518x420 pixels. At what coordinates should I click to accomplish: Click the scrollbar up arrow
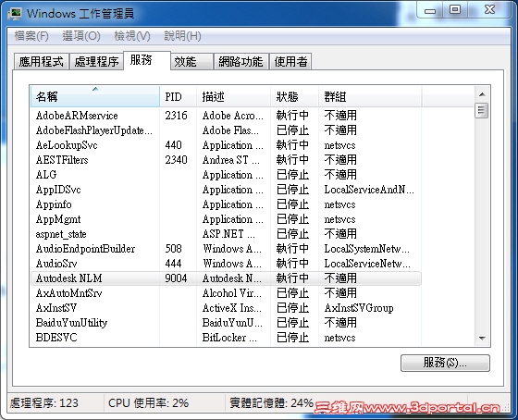click(x=482, y=94)
